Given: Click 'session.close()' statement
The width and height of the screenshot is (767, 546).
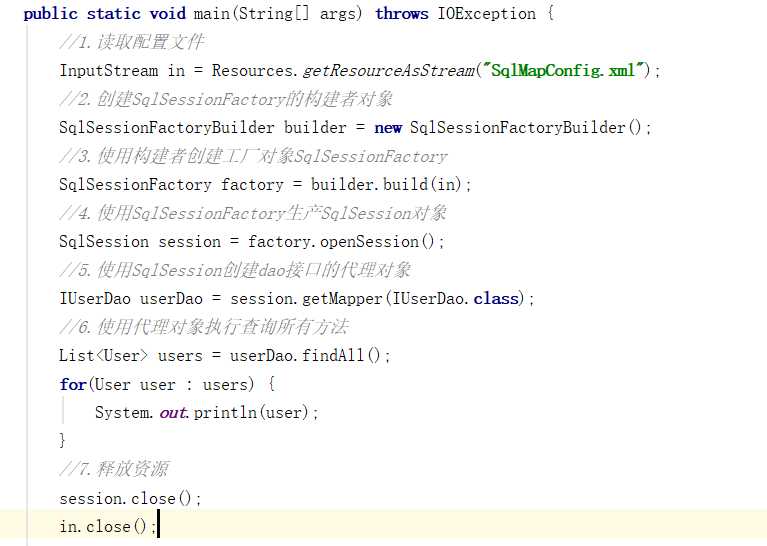Looking at the screenshot, I should pos(130,499).
